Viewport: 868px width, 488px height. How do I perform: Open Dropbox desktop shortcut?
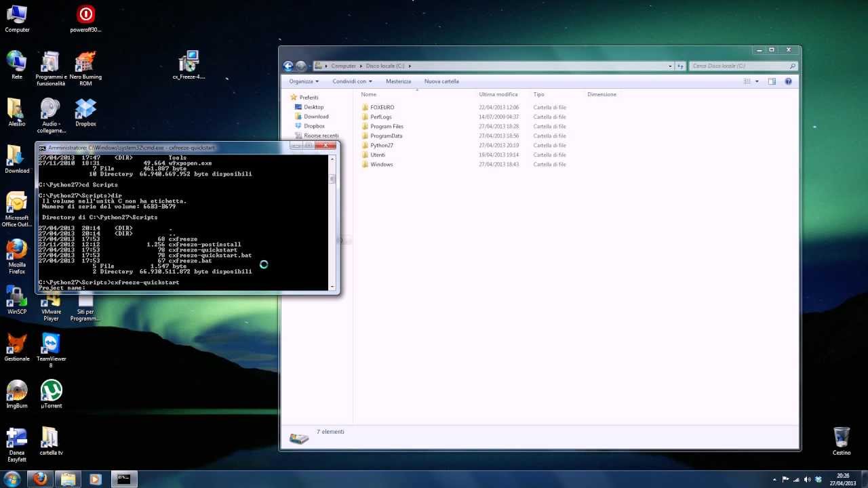85,112
